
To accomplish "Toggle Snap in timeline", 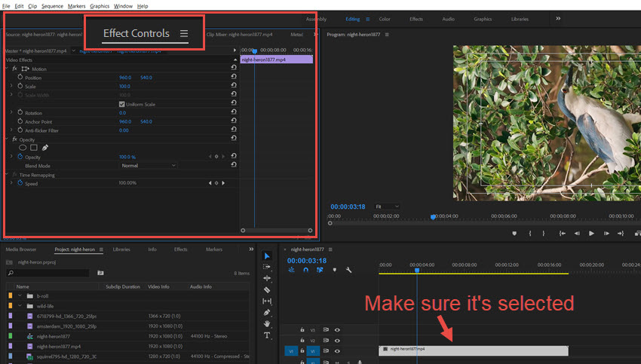I will point(305,270).
